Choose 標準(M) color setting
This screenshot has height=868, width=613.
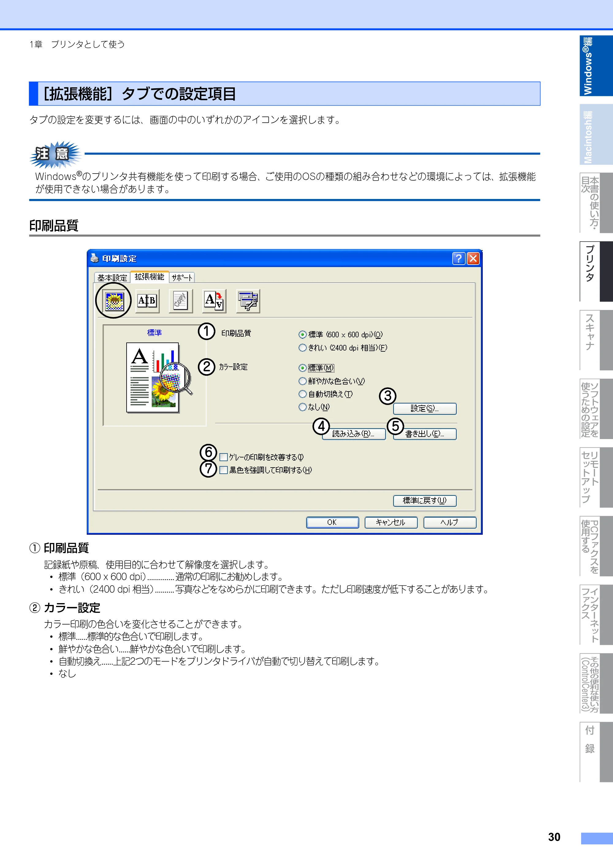point(302,368)
